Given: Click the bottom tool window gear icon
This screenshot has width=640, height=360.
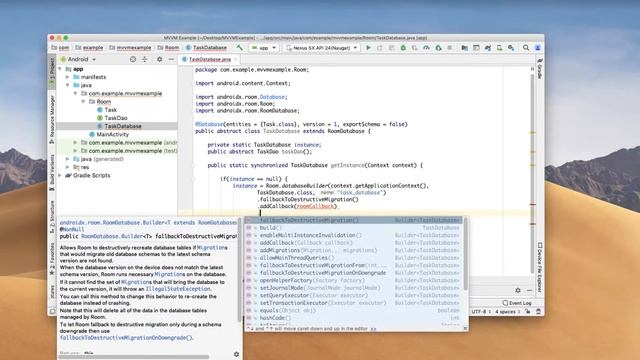Looking at the screenshot, I should (518, 290).
